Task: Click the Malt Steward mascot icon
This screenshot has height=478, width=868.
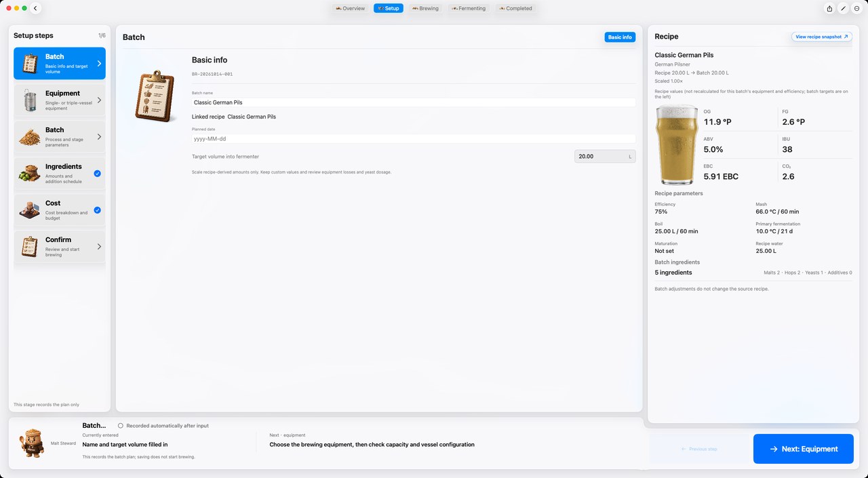Action: point(32,444)
